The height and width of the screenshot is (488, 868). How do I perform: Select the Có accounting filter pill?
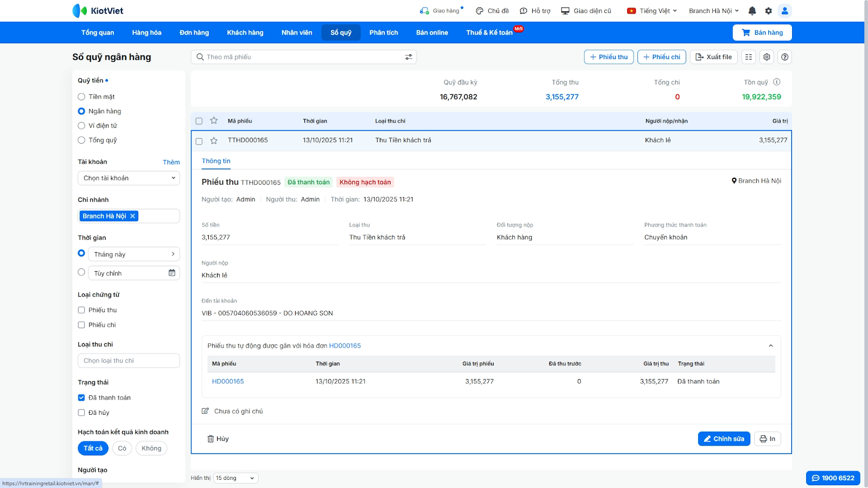click(122, 448)
